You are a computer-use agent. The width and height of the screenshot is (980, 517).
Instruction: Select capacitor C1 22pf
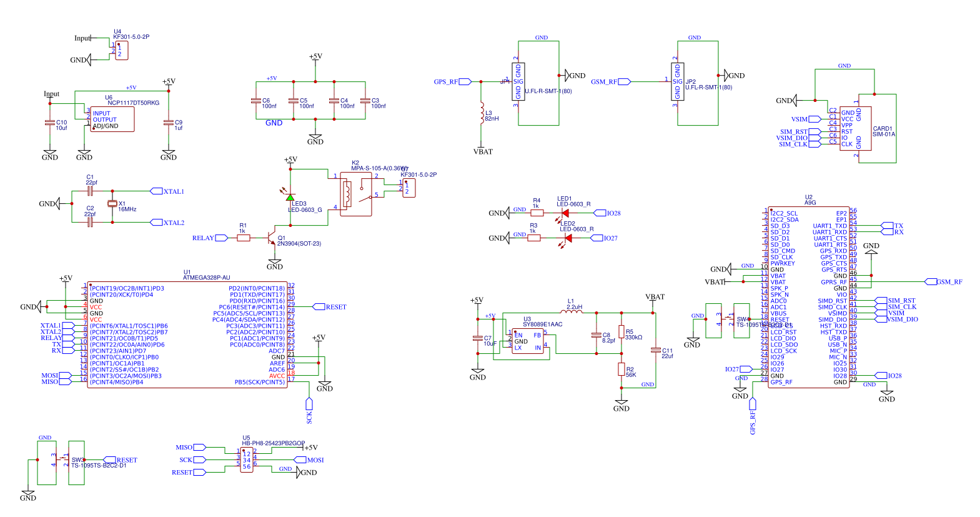pos(90,191)
